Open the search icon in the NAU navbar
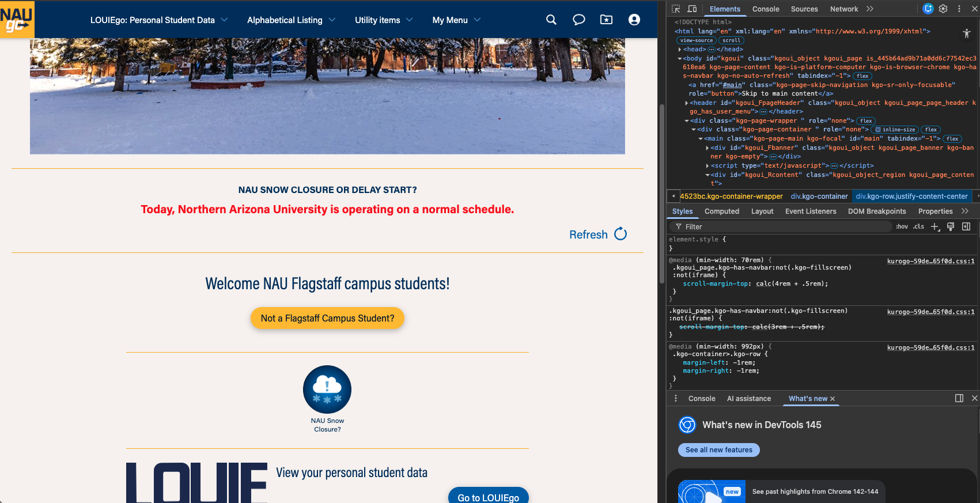Image resolution: width=980 pixels, height=503 pixels. coord(551,20)
